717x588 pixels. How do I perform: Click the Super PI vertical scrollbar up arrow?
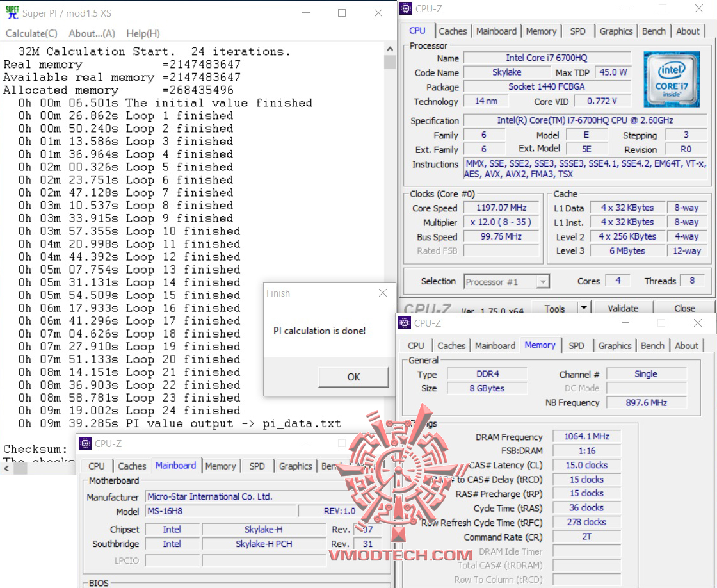[x=390, y=49]
